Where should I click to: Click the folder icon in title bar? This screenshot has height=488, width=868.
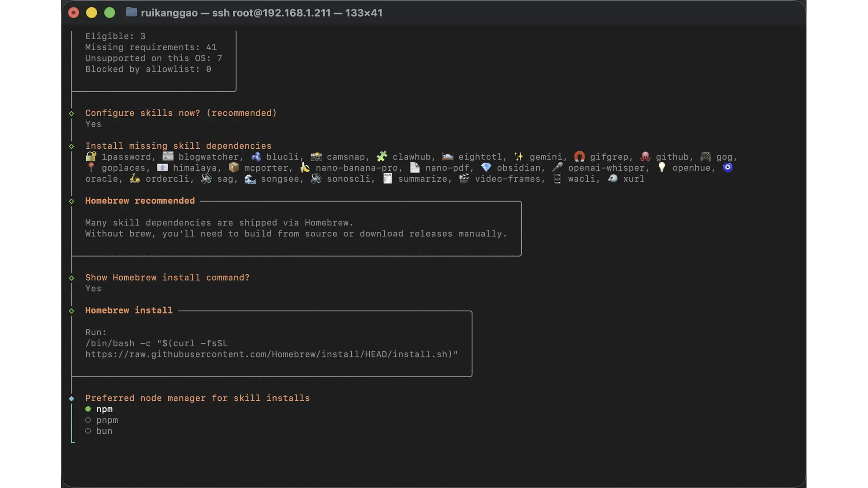131,12
